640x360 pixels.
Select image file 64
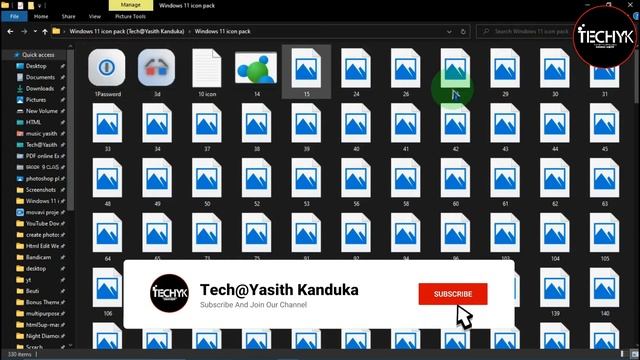107,236
